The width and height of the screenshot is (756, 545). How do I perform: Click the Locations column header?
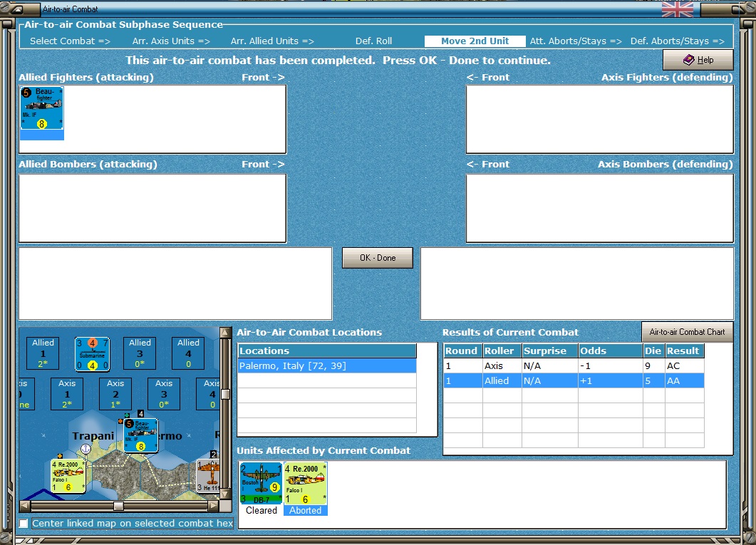coord(327,351)
